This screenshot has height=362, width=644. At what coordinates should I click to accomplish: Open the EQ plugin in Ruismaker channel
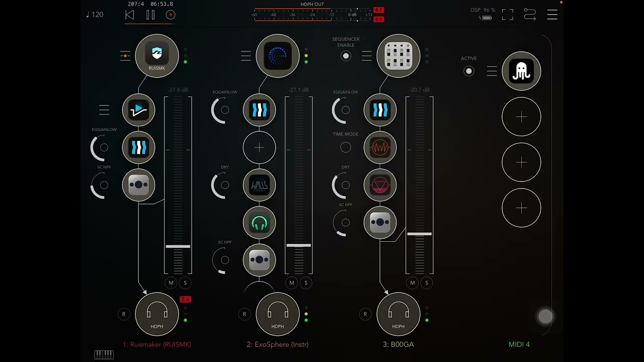click(139, 147)
